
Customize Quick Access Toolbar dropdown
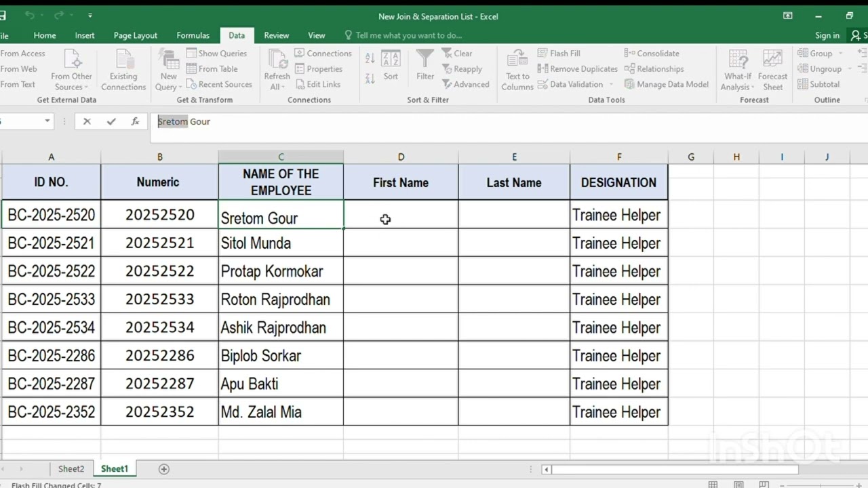click(90, 15)
